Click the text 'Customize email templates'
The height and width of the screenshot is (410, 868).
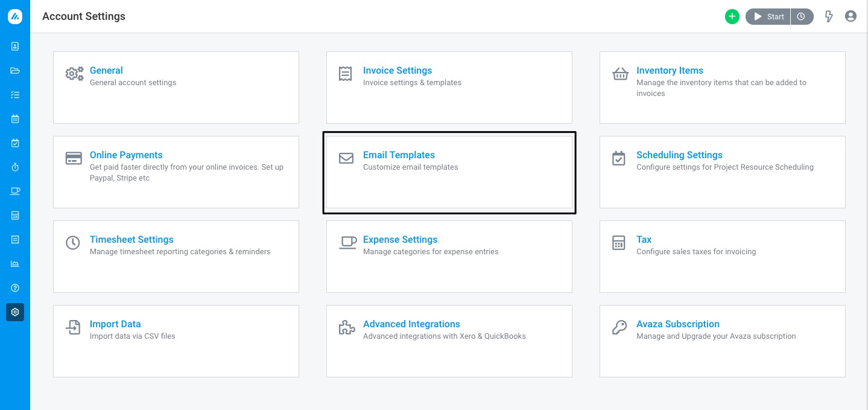pyautogui.click(x=411, y=167)
